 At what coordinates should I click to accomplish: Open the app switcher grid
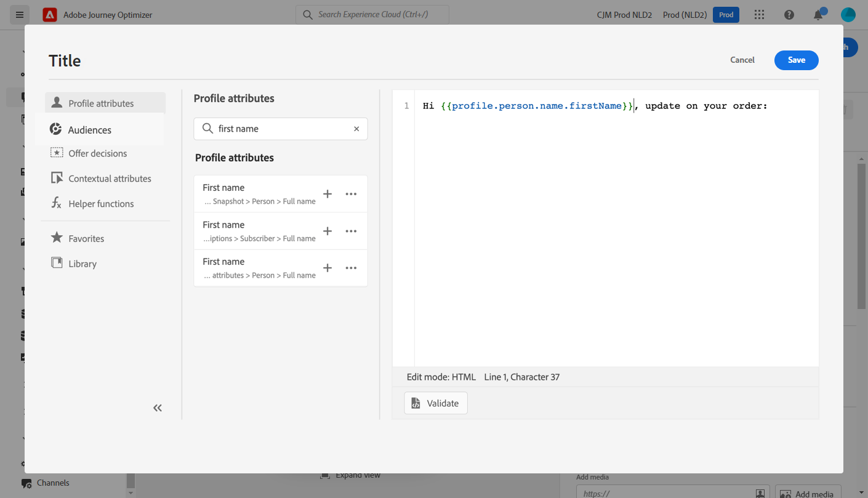click(760, 15)
